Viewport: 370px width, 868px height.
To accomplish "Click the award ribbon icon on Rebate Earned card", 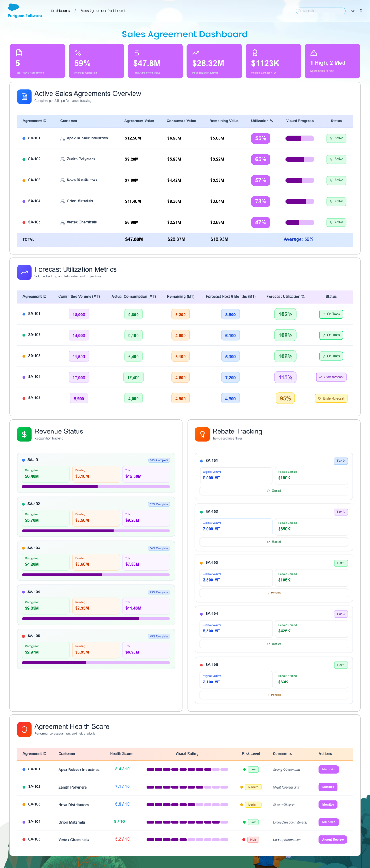I will tap(255, 53).
